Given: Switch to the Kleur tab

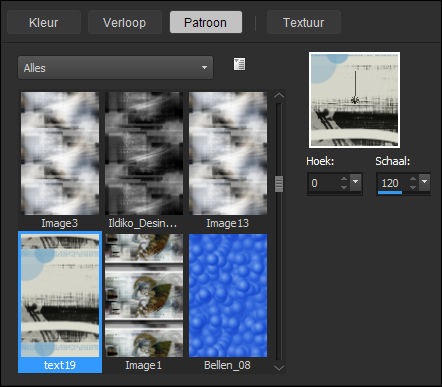Looking at the screenshot, I should pyautogui.click(x=44, y=22).
